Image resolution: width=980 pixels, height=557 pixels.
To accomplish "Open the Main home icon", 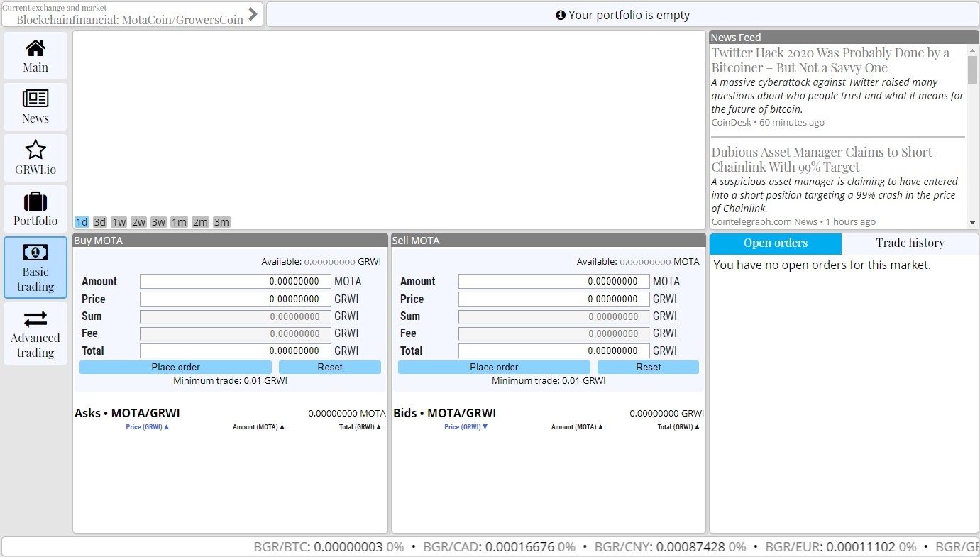I will point(35,48).
